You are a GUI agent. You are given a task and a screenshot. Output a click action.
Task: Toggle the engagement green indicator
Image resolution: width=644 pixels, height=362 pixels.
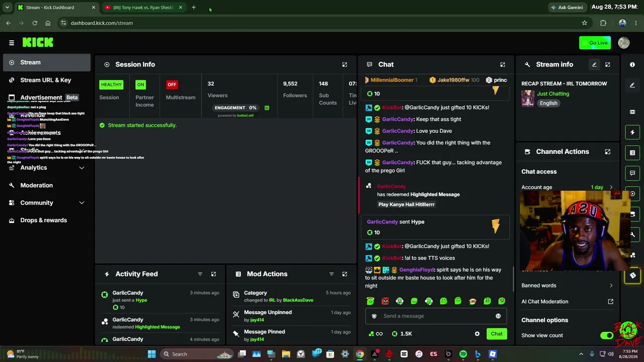(267, 108)
